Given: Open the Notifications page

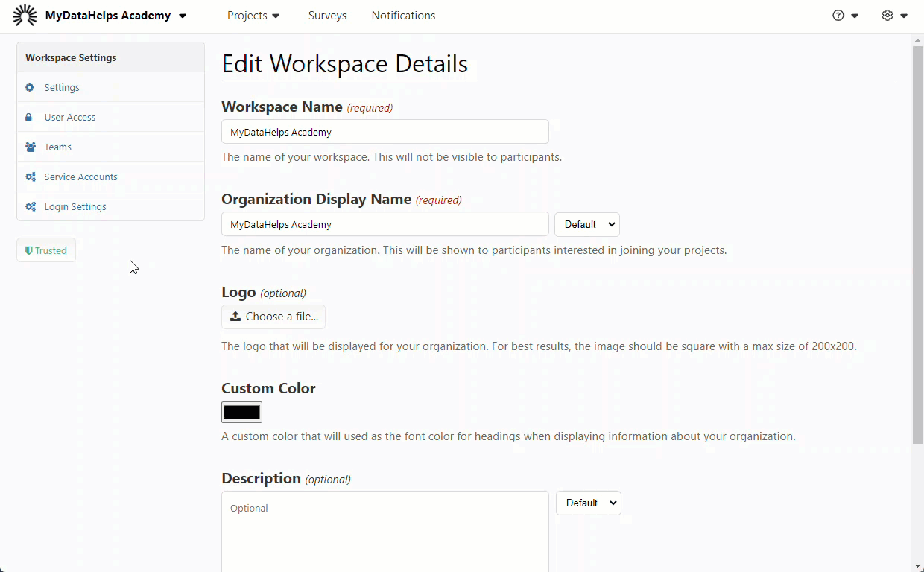Looking at the screenshot, I should click(x=403, y=16).
